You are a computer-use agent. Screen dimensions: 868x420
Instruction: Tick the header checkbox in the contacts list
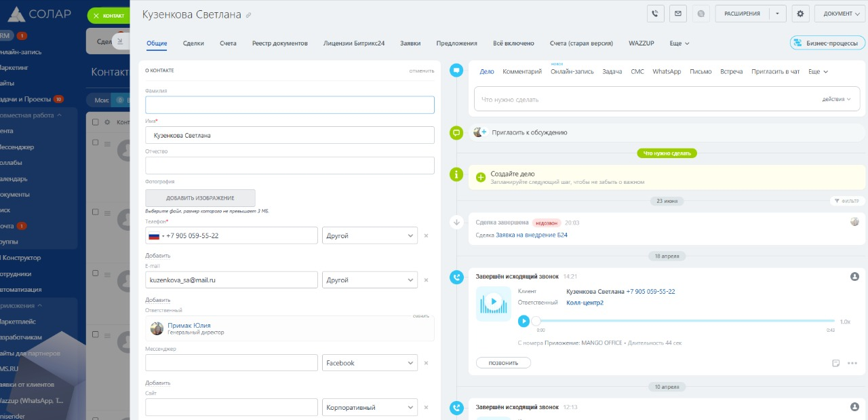point(96,122)
